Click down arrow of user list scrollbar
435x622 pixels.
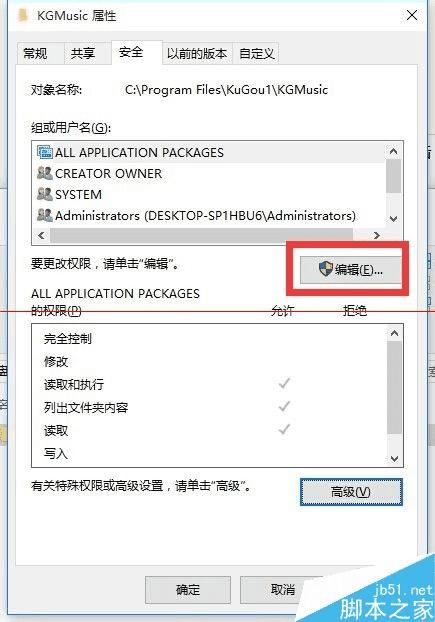coord(393,219)
